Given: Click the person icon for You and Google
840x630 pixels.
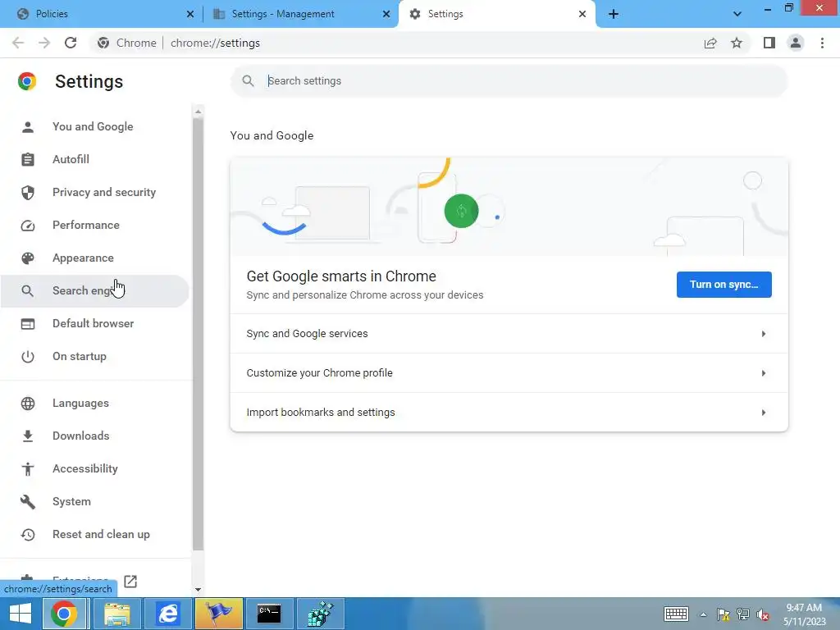Looking at the screenshot, I should click(28, 127).
